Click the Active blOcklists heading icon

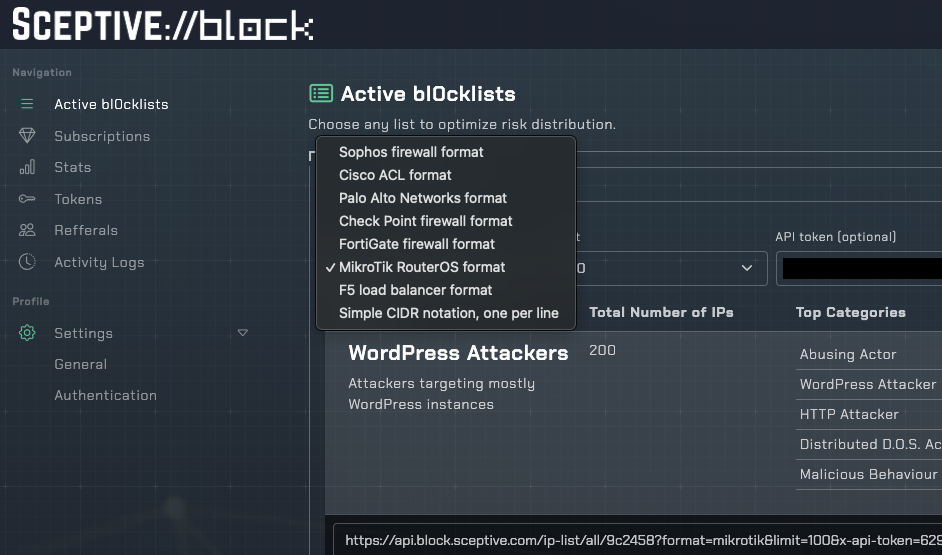tap(320, 94)
